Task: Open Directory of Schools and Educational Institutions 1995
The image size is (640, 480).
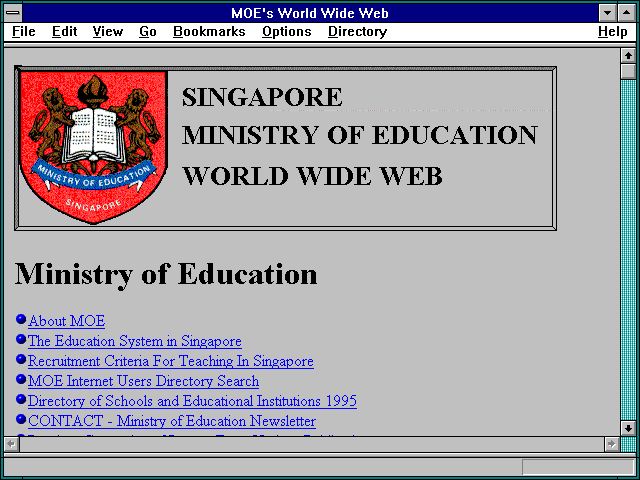Action: (x=192, y=401)
